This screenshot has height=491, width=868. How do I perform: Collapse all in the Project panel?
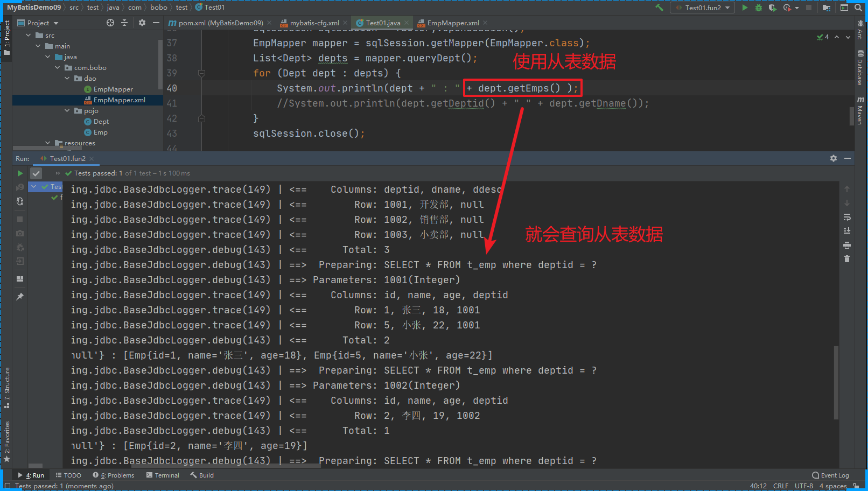(x=124, y=23)
